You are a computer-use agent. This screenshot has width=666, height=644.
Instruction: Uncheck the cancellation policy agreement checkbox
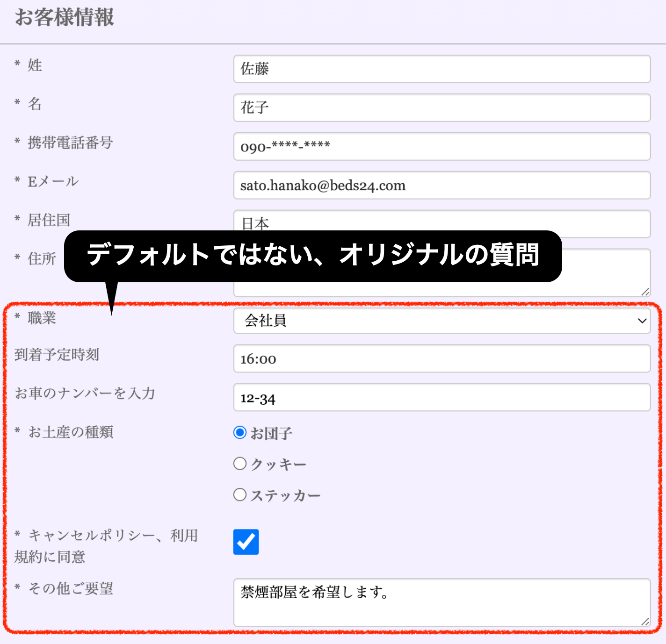(x=246, y=542)
